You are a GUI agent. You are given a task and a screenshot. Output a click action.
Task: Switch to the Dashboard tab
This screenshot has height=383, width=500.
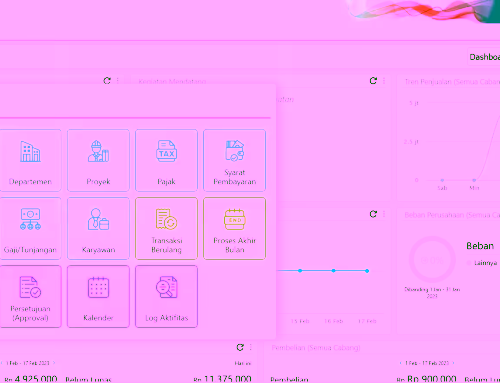coord(484,57)
